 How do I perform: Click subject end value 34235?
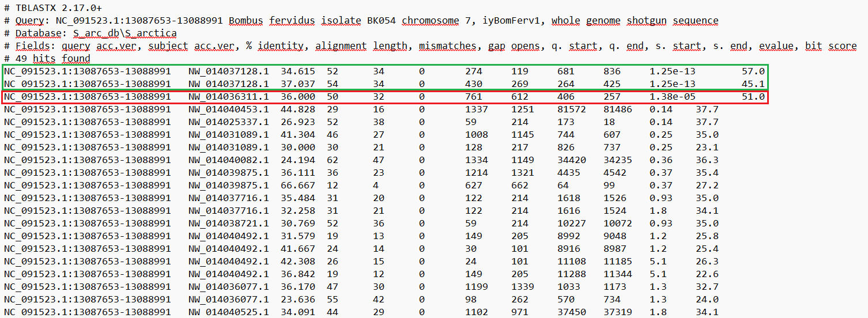pyautogui.click(x=618, y=160)
